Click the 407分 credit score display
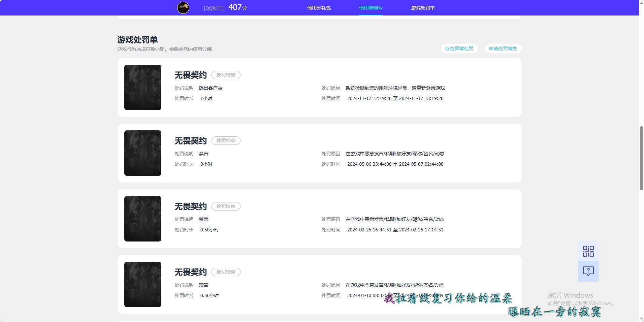The width and height of the screenshot is (644, 322). (x=237, y=7)
